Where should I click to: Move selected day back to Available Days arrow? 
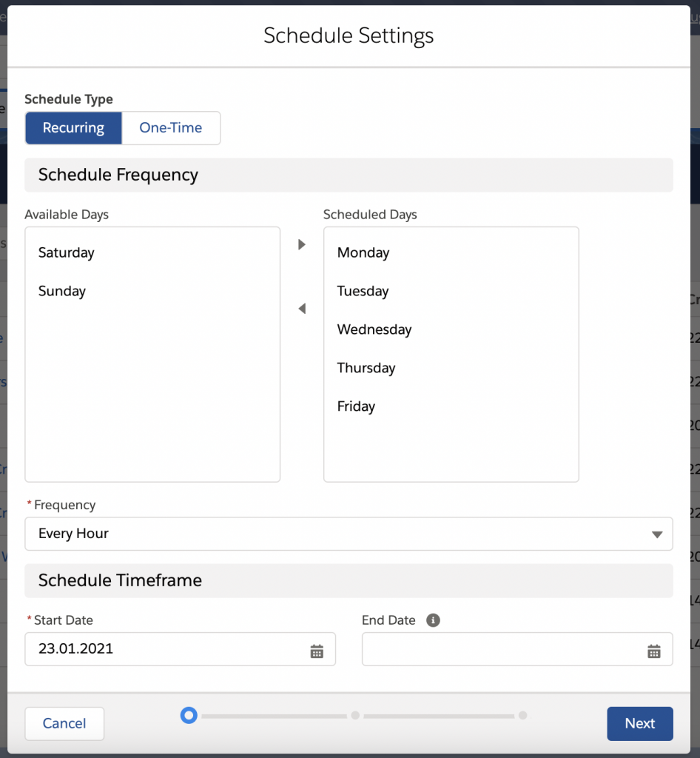[x=302, y=309]
